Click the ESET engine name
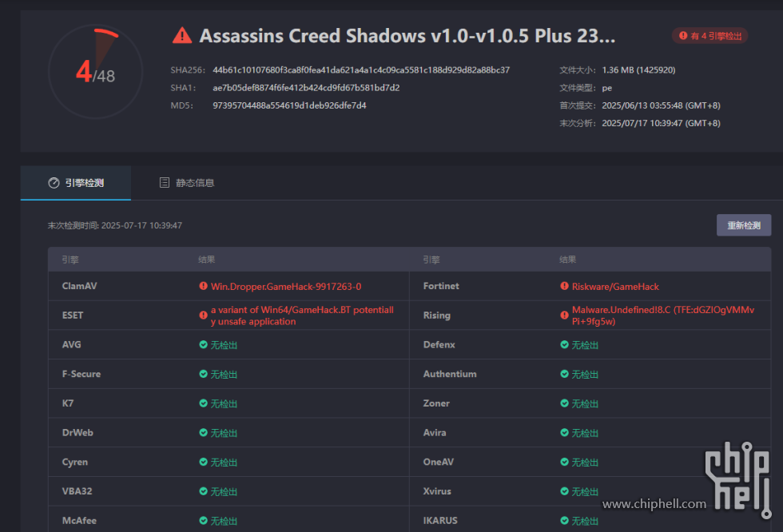This screenshot has height=532, width=783. 73,316
